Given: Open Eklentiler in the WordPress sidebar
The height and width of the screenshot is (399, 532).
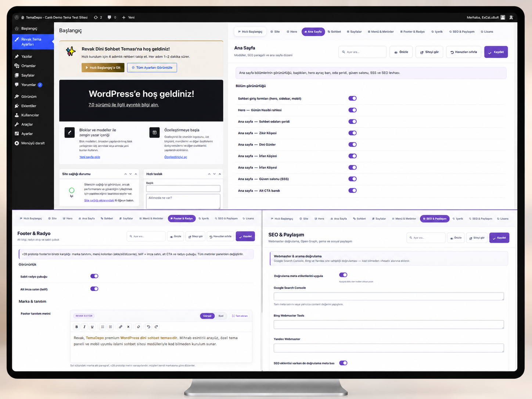Looking at the screenshot, I should click(29, 106).
